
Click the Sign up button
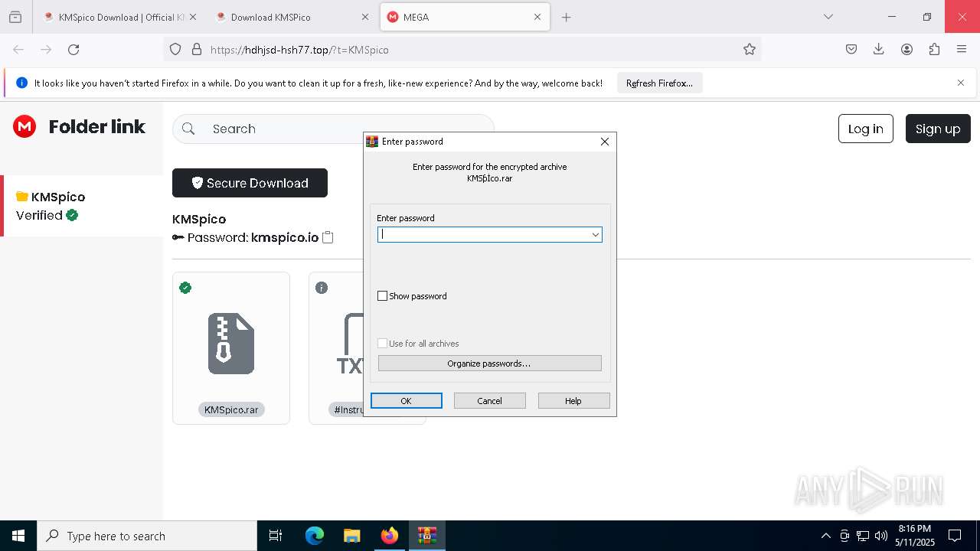click(x=938, y=129)
